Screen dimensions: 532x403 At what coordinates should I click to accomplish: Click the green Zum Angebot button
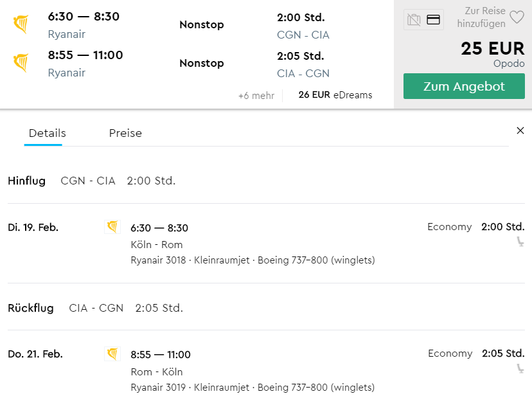coord(464,85)
